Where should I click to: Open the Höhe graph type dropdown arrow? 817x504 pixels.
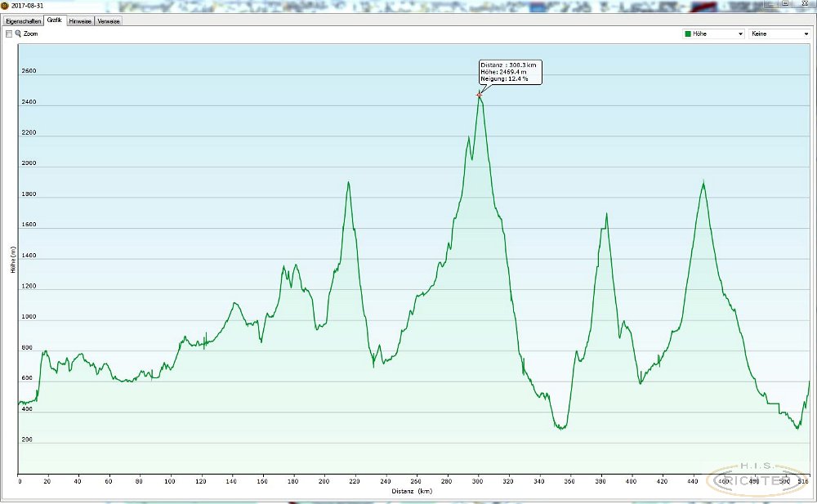point(740,34)
